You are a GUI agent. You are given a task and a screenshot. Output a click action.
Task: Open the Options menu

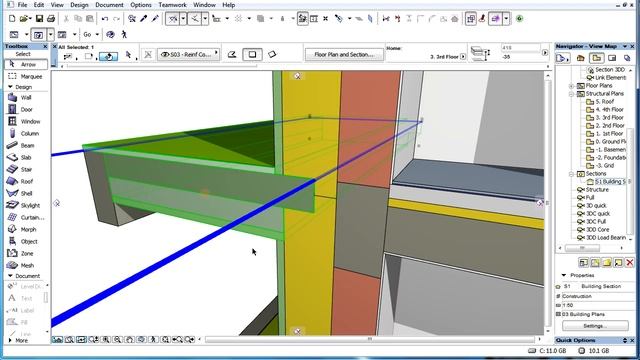(141, 5)
